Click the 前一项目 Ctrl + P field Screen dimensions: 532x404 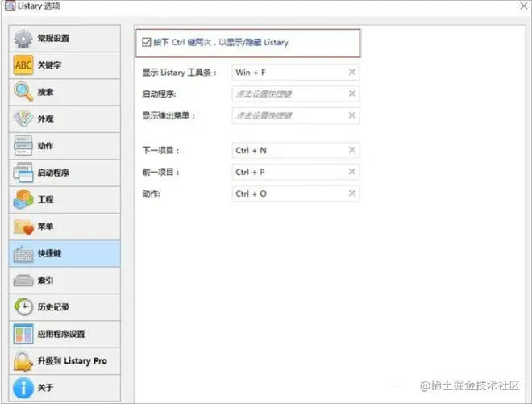click(x=296, y=172)
